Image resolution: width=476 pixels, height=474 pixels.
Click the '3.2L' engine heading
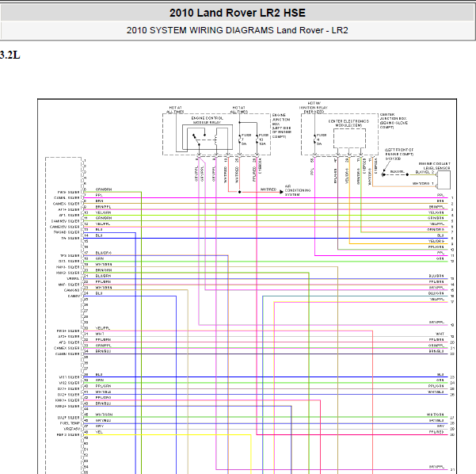pyautogui.click(x=10, y=55)
